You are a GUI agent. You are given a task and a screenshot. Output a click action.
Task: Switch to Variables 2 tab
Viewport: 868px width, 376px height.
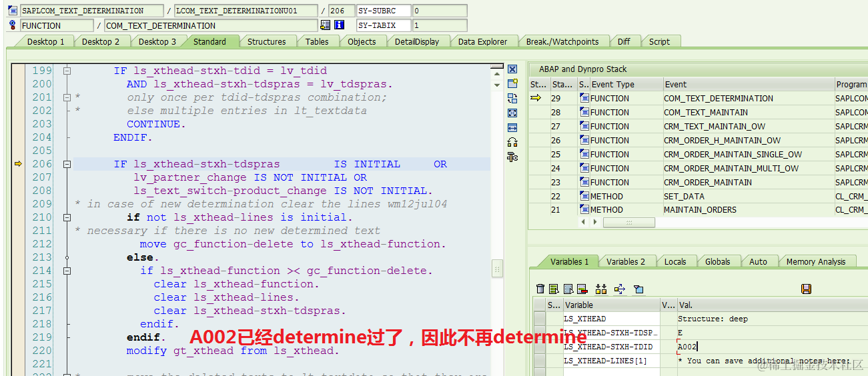pyautogui.click(x=626, y=261)
